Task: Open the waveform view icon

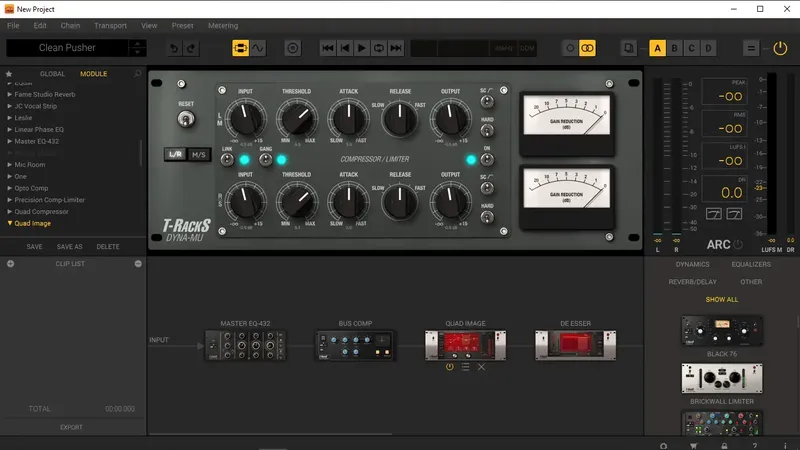Action: (x=258, y=48)
